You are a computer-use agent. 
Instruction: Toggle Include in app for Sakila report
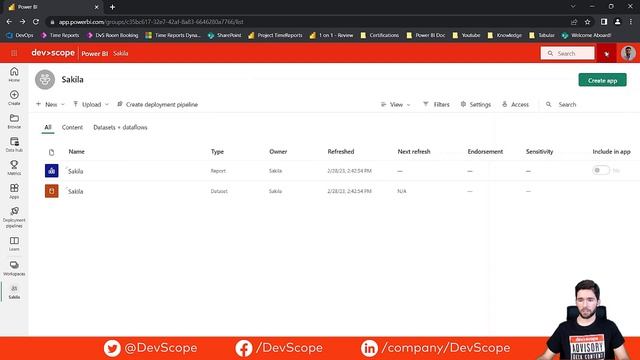tap(600, 170)
